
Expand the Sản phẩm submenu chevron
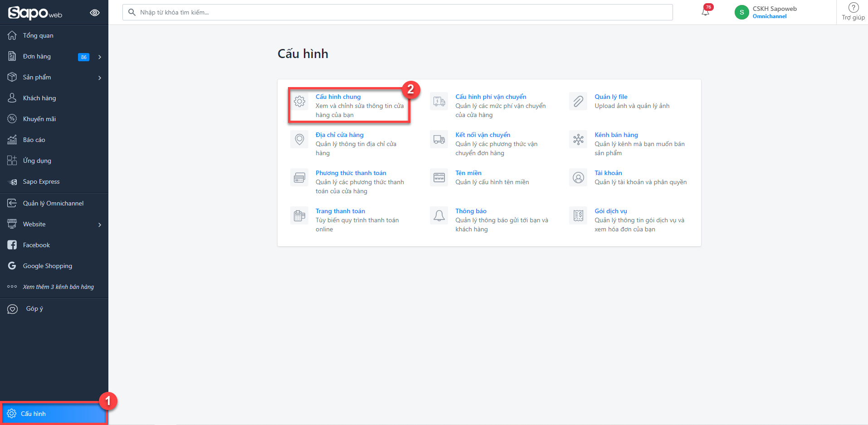100,78
